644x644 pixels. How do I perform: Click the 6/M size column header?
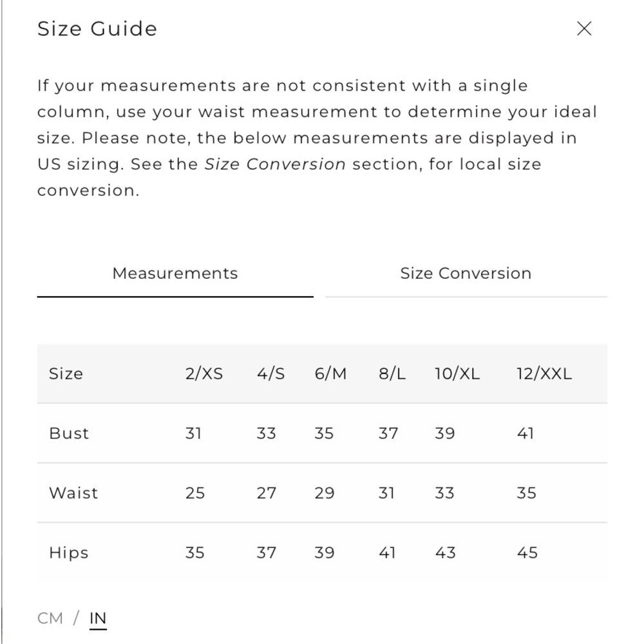pyautogui.click(x=330, y=374)
